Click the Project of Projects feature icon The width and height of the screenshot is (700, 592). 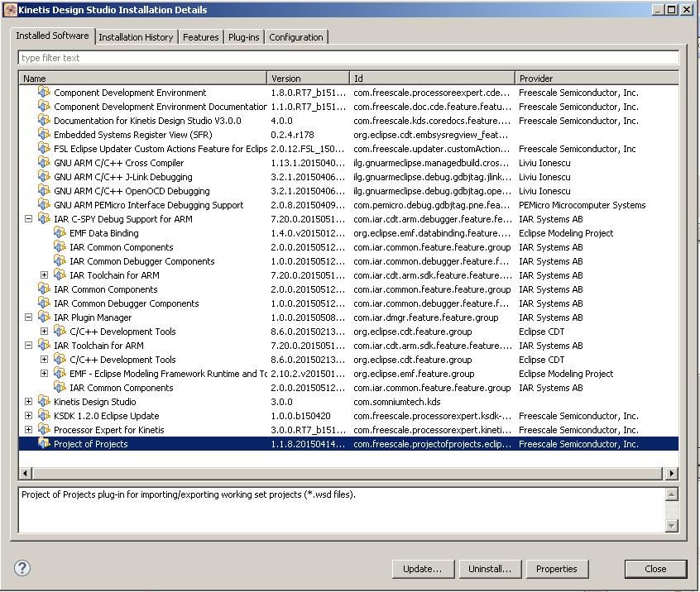point(44,443)
